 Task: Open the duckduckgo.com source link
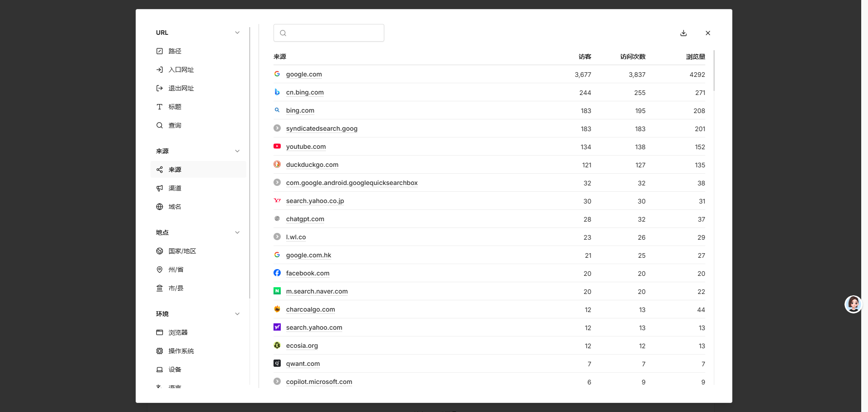[312, 165]
